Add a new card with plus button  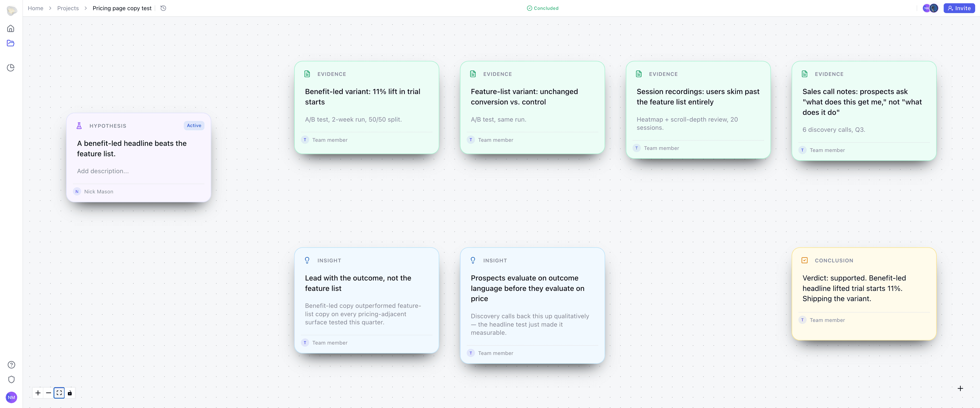click(x=960, y=388)
